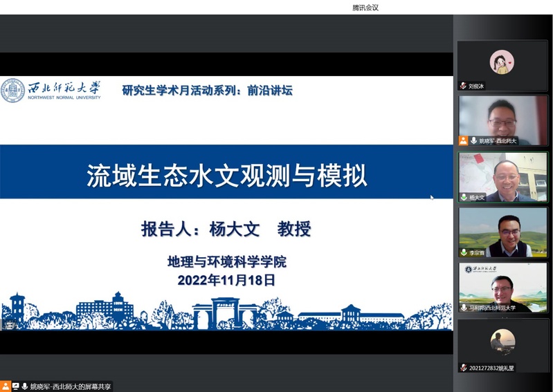The height and width of the screenshot is (392, 553).
Task: Click the 2022年11月18日 date text on slide
Action: pyautogui.click(x=226, y=280)
